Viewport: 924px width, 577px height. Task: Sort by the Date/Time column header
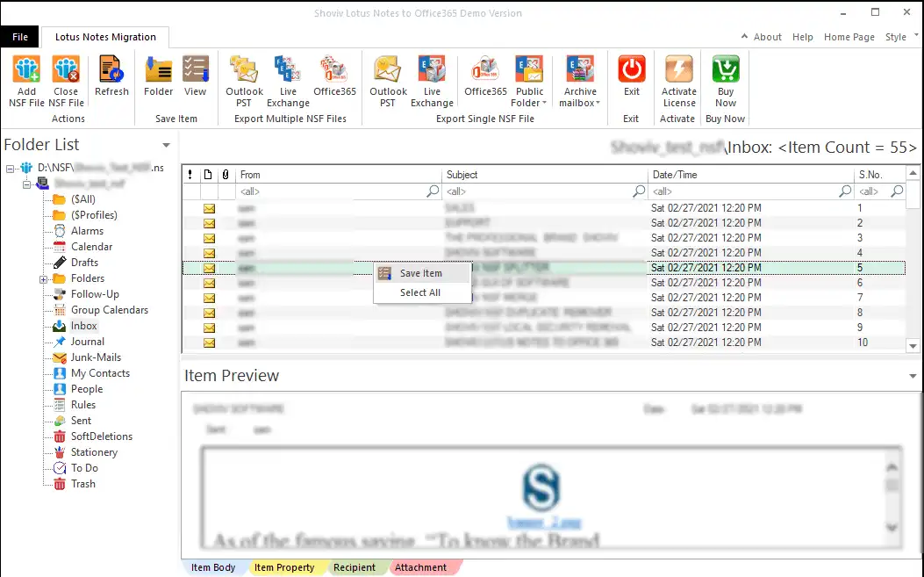pos(751,175)
